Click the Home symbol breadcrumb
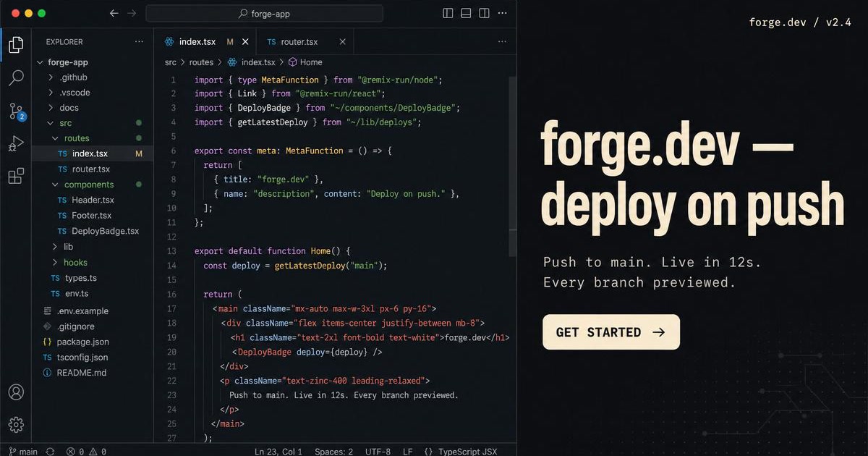Screen dimensions: 868x456 click(305, 62)
